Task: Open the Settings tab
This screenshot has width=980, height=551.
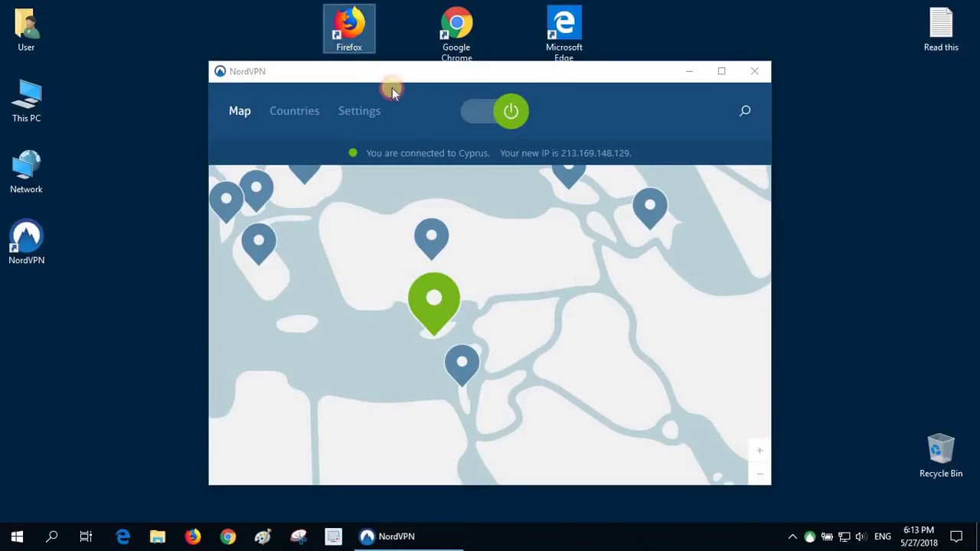Action: 359,111
